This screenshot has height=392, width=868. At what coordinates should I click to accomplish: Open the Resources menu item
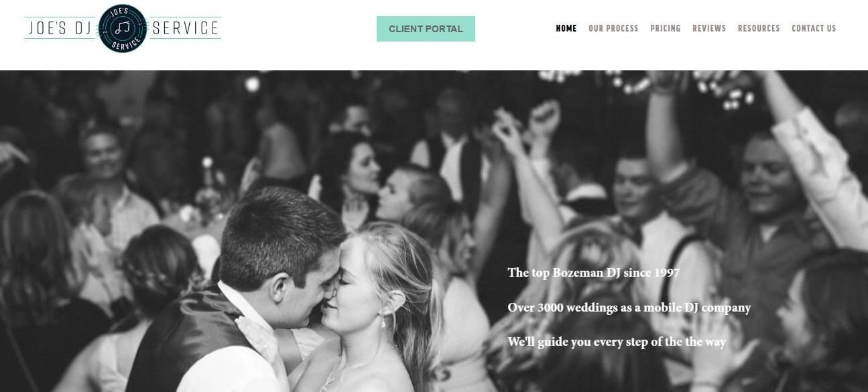[x=759, y=28]
